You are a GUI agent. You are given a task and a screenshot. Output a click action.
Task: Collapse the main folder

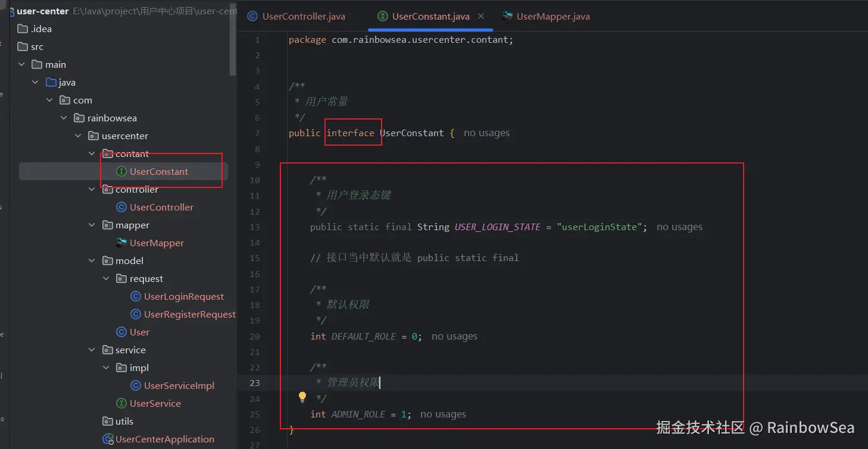[22, 64]
